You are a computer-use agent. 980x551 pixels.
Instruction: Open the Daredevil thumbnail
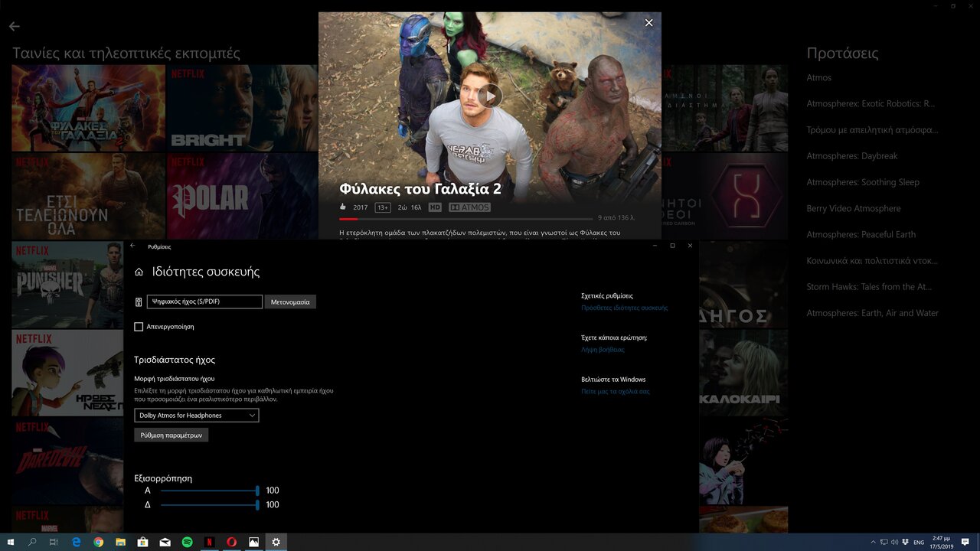[x=67, y=461]
